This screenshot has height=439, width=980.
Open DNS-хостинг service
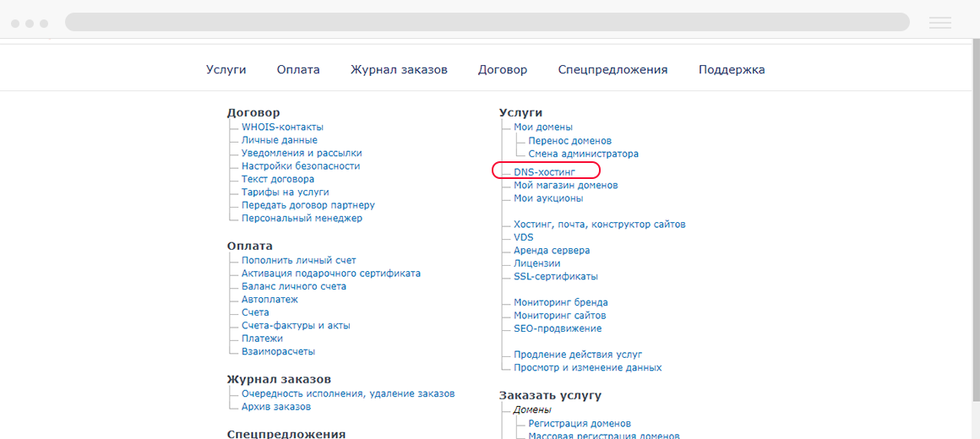pyautogui.click(x=544, y=171)
